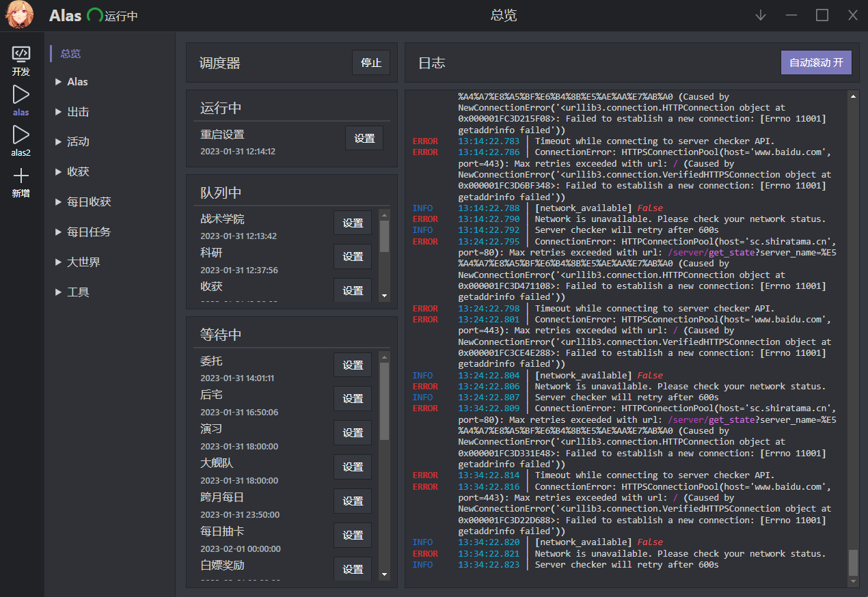Close the Alas window

(x=853, y=15)
